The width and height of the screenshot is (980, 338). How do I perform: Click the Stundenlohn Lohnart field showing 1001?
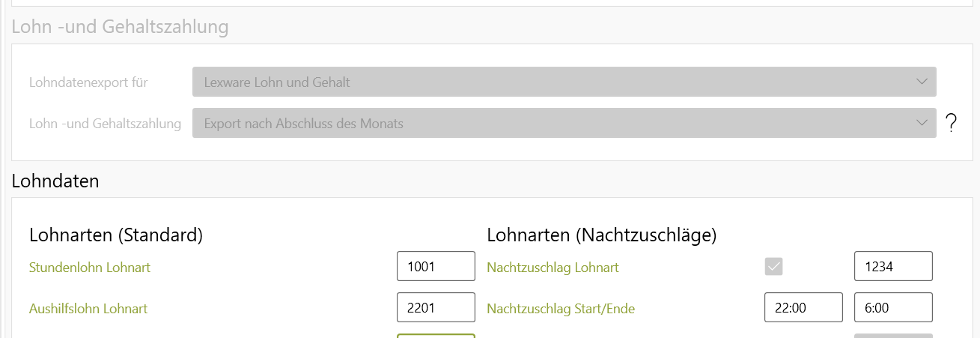point(436,266)
